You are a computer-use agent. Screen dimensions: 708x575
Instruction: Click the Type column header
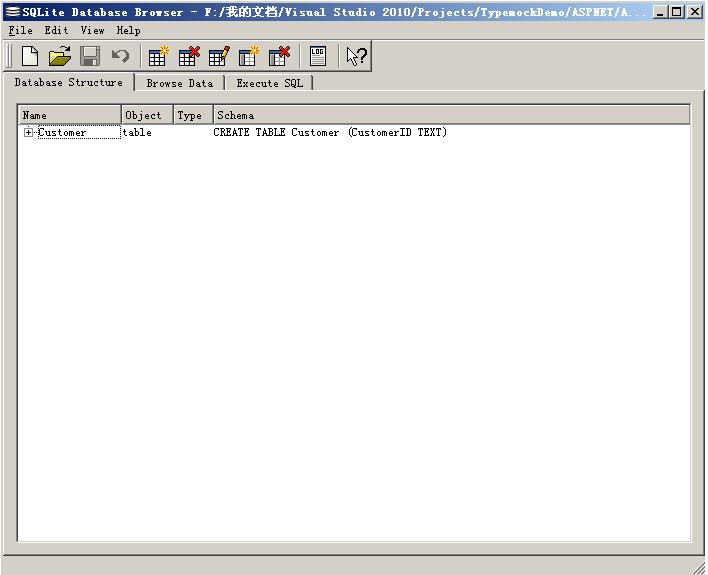[x=193, y=115]
